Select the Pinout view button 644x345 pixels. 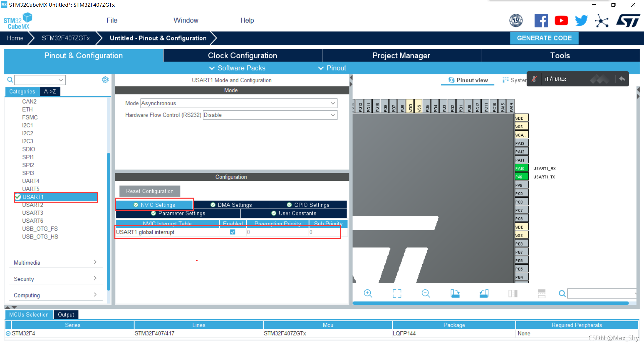[x=468, y=80]
